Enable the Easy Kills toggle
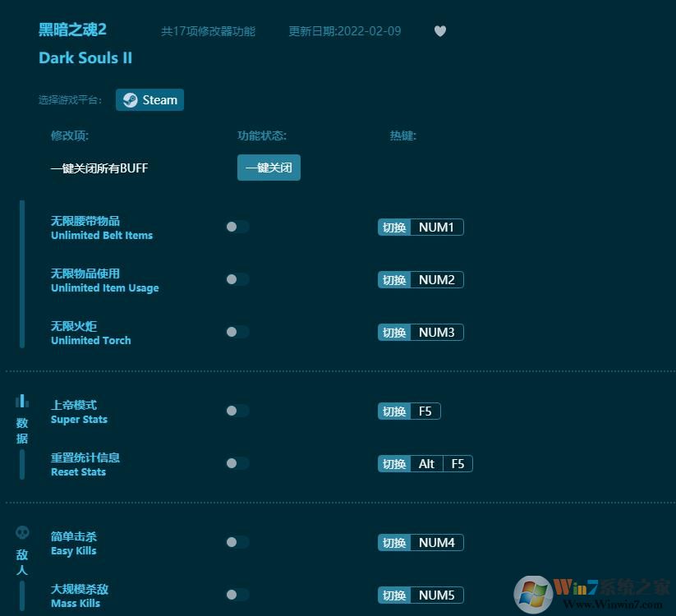This screenshot has width=676, height=616. [x=237, y=542]
